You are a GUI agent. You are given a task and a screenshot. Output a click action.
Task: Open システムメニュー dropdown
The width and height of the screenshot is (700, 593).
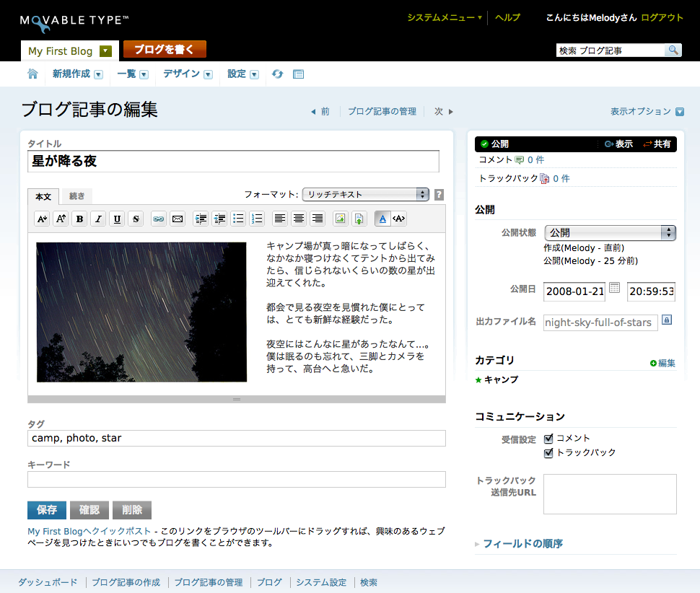[445, 17]
